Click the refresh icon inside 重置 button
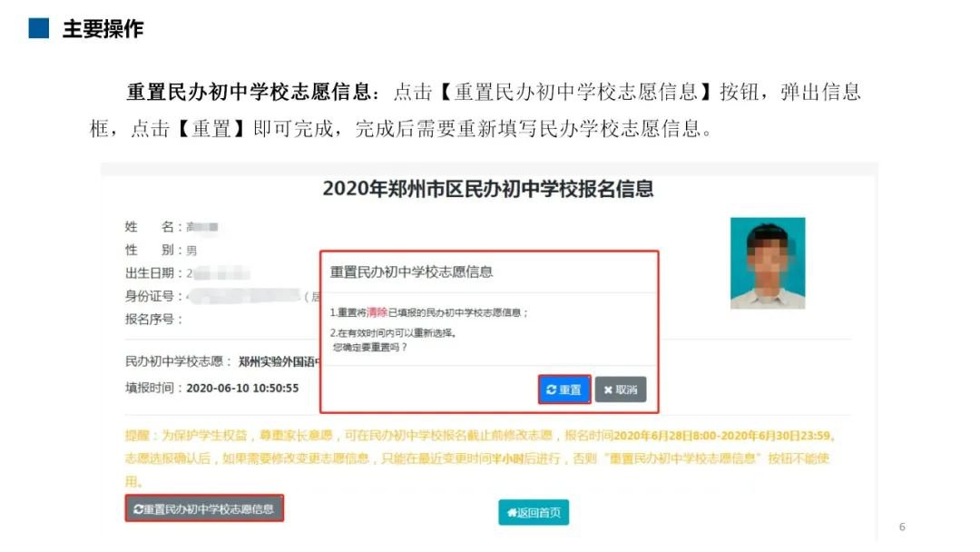The width and height of the screenshot is (980, 552). point(551,389)
